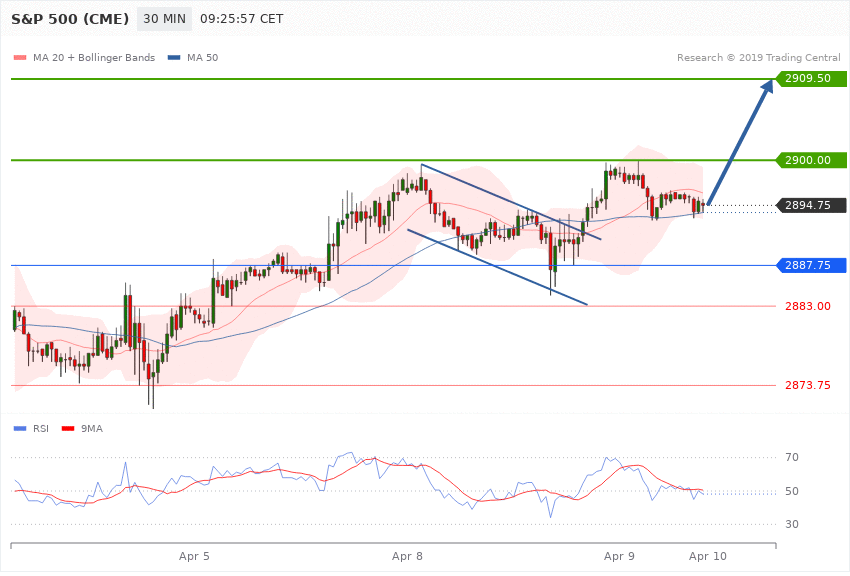Click the 2894.75 current price tag

(812, 205)
